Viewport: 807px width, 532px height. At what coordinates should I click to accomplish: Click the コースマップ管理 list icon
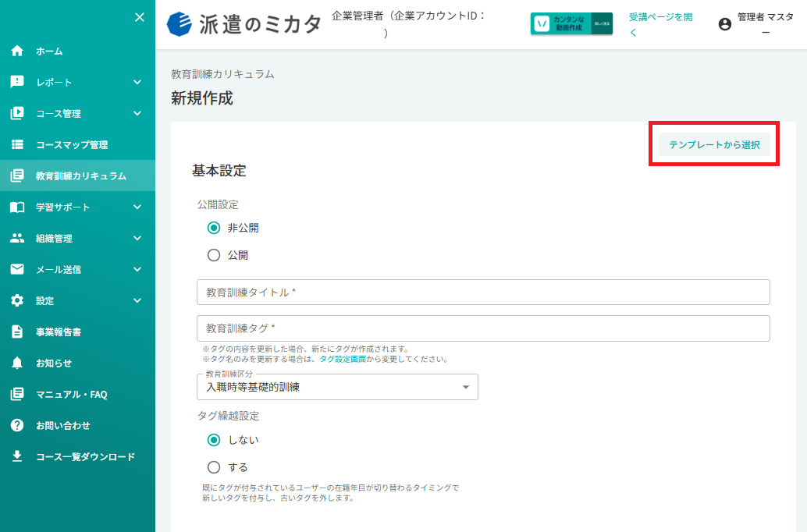tap(17, 144)
